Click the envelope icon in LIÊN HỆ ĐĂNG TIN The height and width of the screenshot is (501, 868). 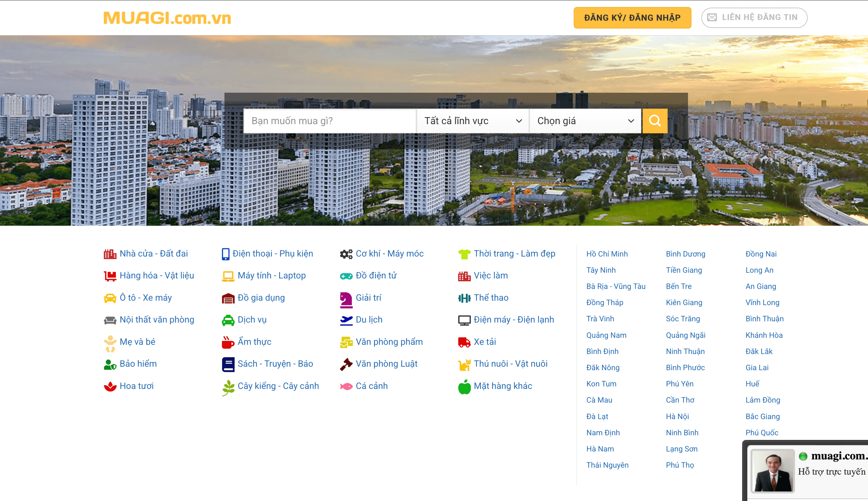(711, 17)
